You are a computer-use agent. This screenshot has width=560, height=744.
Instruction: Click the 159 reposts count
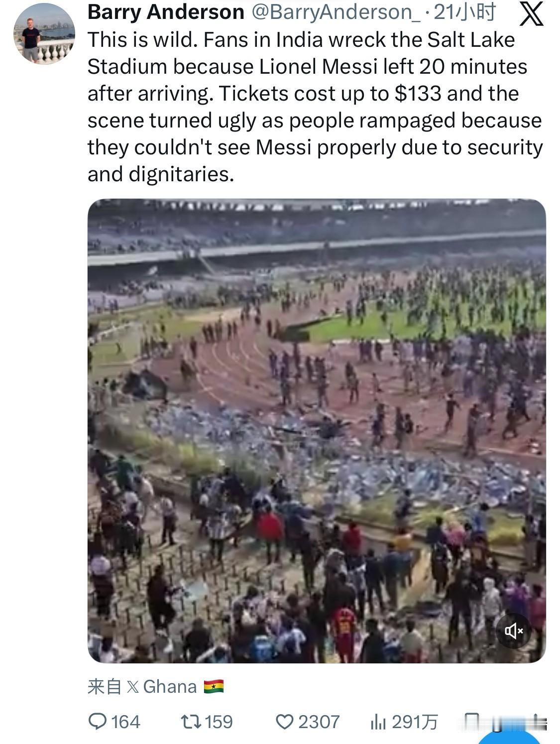click(x=219, y=722)
